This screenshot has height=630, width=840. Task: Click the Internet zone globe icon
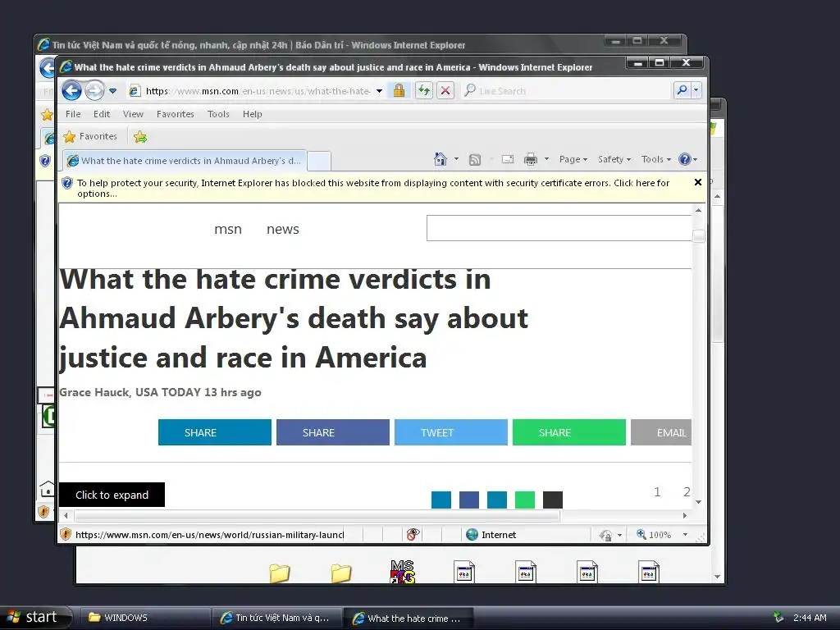point(472,534)
